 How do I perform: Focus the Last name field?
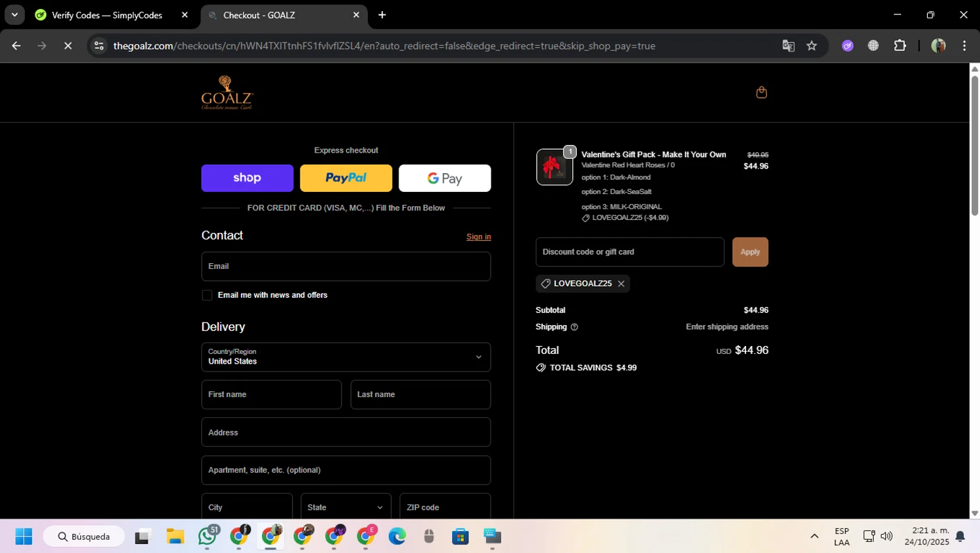pyautogui.click(x=420, y=394)
